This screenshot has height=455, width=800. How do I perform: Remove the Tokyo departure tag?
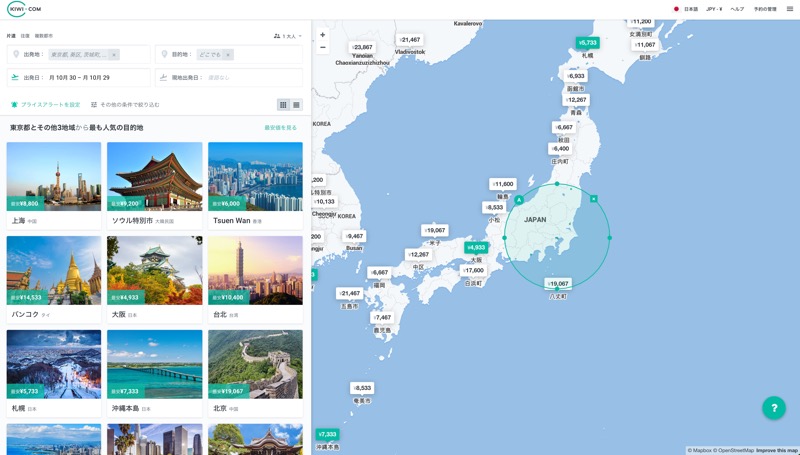[x=114, y=55]
